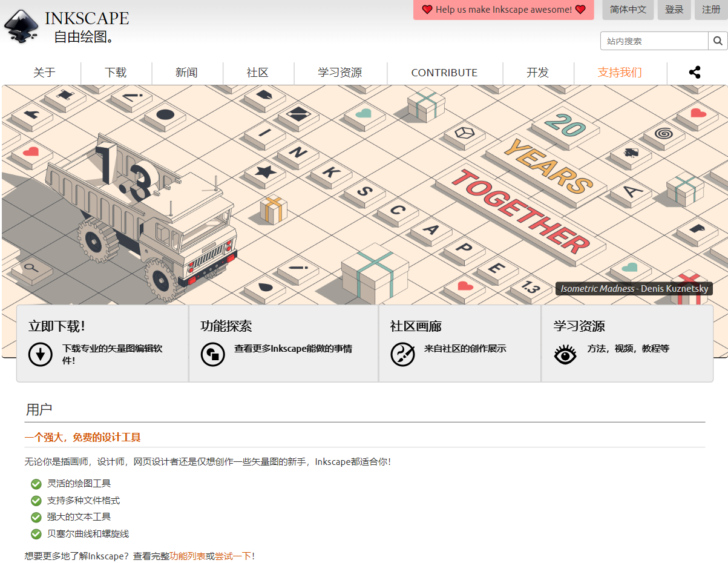Click the 登录 button
728x563 pixels.
(674, 10)
